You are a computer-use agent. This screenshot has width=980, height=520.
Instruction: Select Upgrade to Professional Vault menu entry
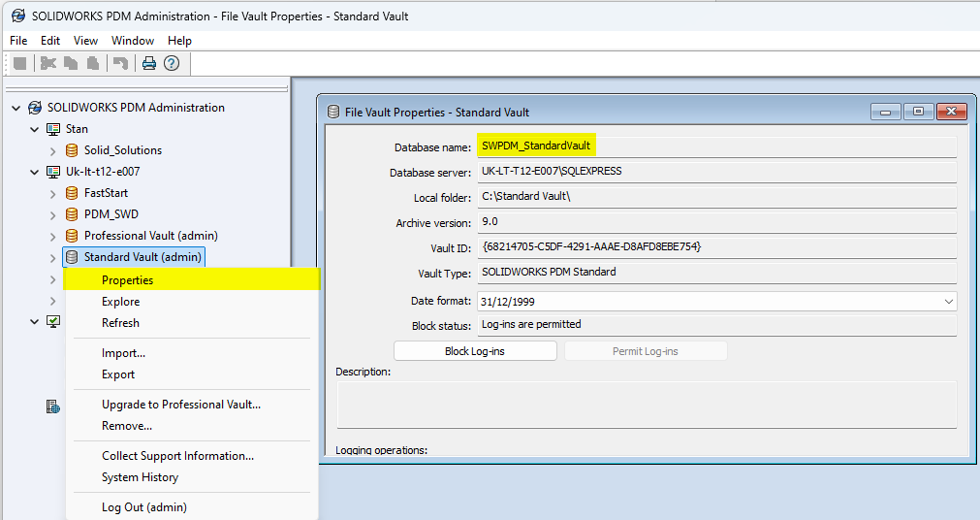click(180, 405)
